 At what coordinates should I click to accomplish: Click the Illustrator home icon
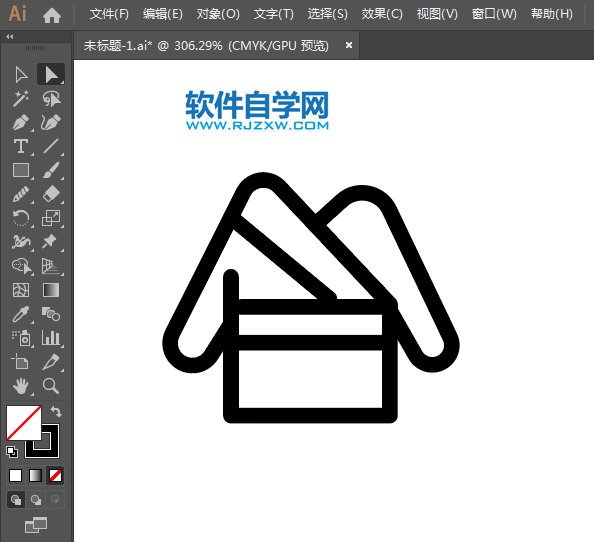(x=52, y=16)
